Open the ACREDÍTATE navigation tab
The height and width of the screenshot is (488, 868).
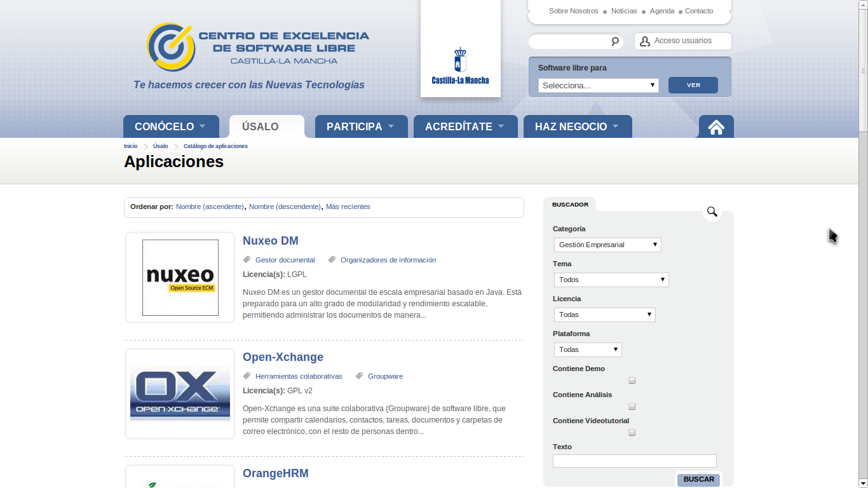pyautogui.click(x=466, y=126)
